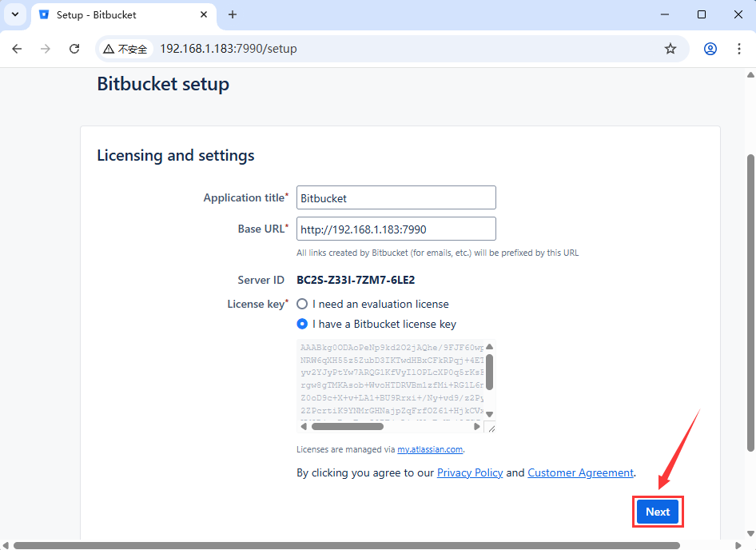Click the page scroll-up arrow
The image size is (756, 550).
(x=750, y=75)
